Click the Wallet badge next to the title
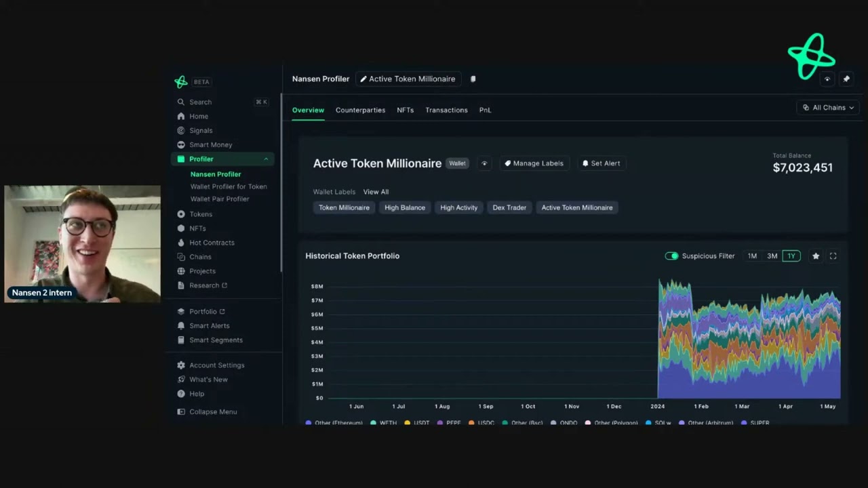This screenshot has height=488, width=868. point(457,163)
